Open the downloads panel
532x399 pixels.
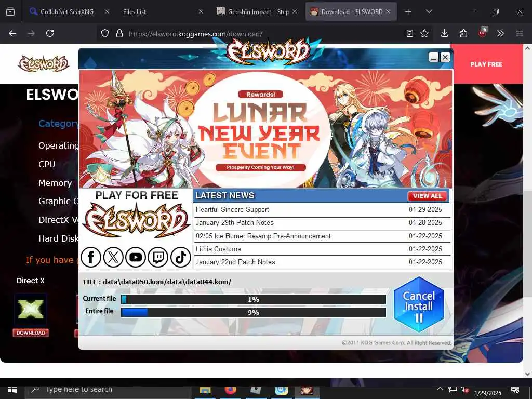click(445, 33)
